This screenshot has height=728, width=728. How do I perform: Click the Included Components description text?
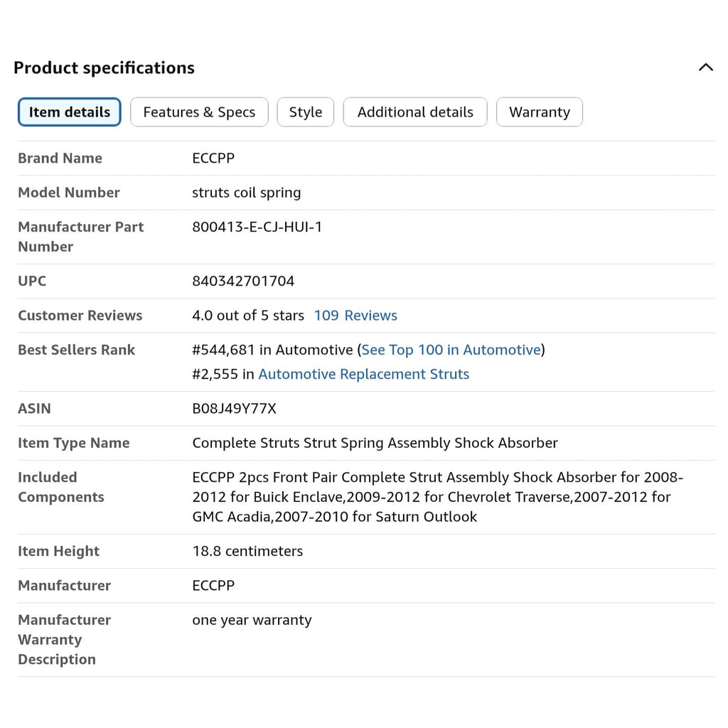[x=438, y=497]
